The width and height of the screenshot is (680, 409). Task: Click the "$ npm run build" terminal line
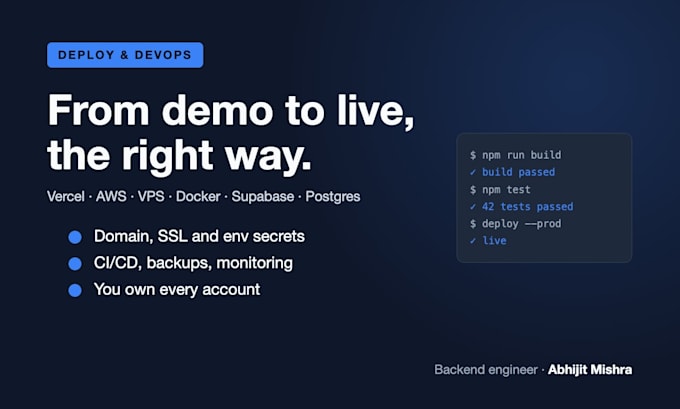(x=516, y=155)
